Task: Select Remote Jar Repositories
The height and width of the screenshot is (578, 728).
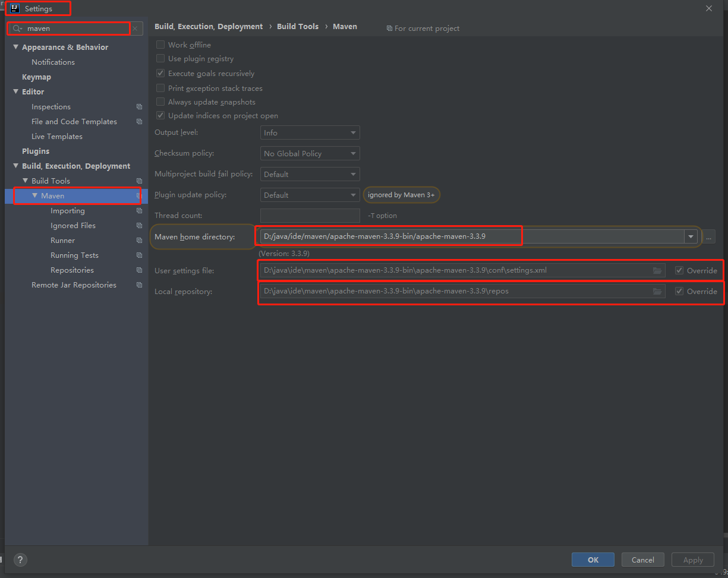Action: [74, 285]
